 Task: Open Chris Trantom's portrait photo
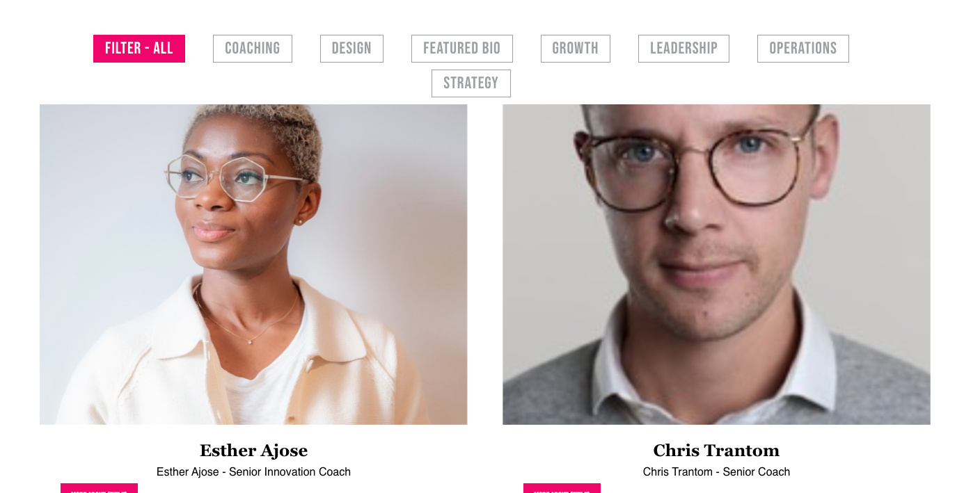[716, 264]
